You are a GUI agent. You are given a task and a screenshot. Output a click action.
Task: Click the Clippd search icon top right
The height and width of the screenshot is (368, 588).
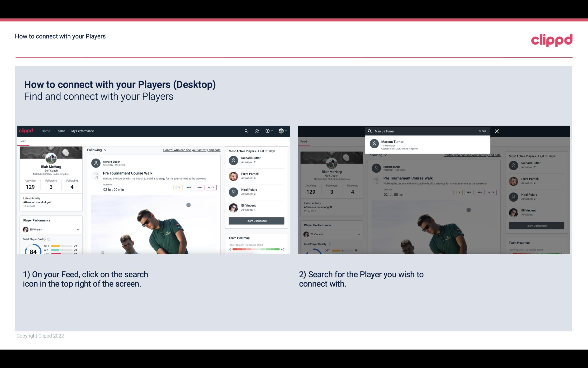[246, 131]
